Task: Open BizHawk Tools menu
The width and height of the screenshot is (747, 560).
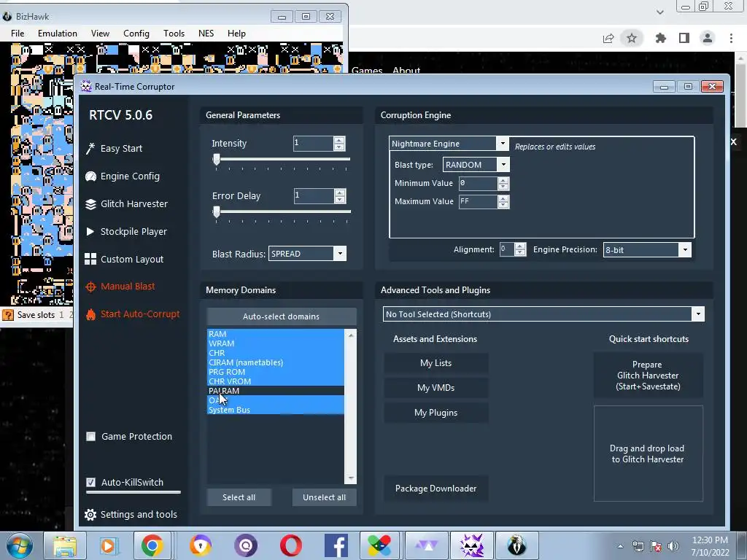Action: (x=174, y=34)
